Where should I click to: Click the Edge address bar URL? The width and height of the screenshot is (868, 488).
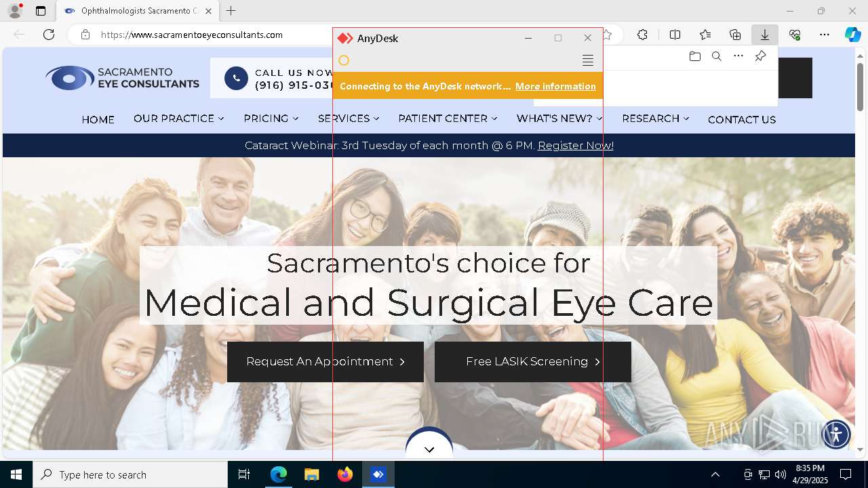point(192,35)
